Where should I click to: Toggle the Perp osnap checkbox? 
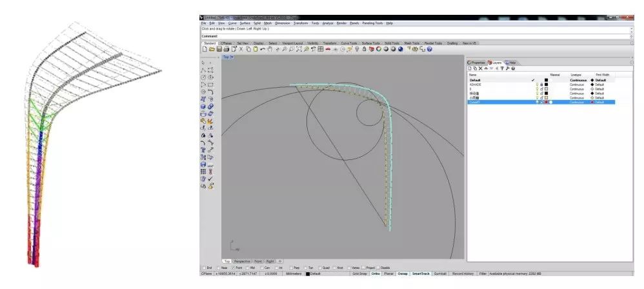click(292, 268)
